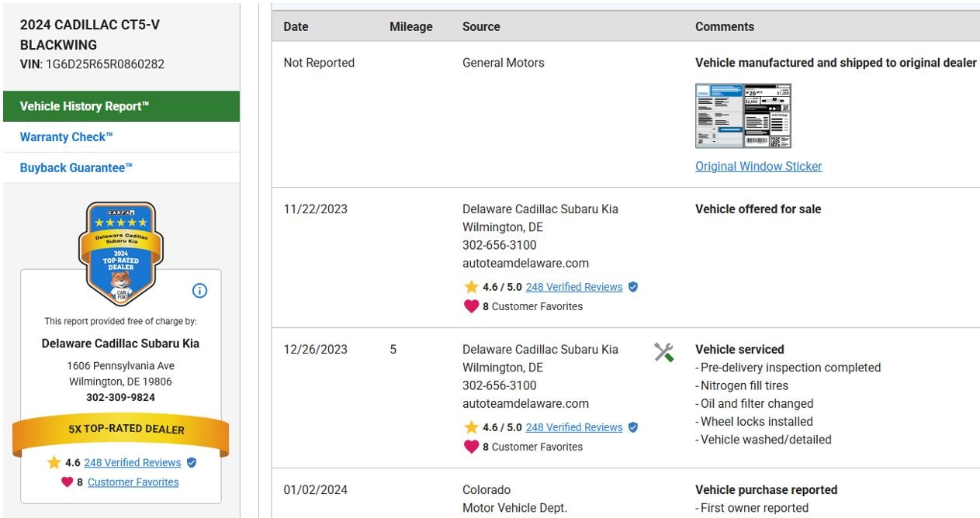Viewport: 980px width, 518px height.
Task: Click star rating icon in 12/26/2023 entry
Action: click(471, 427)
